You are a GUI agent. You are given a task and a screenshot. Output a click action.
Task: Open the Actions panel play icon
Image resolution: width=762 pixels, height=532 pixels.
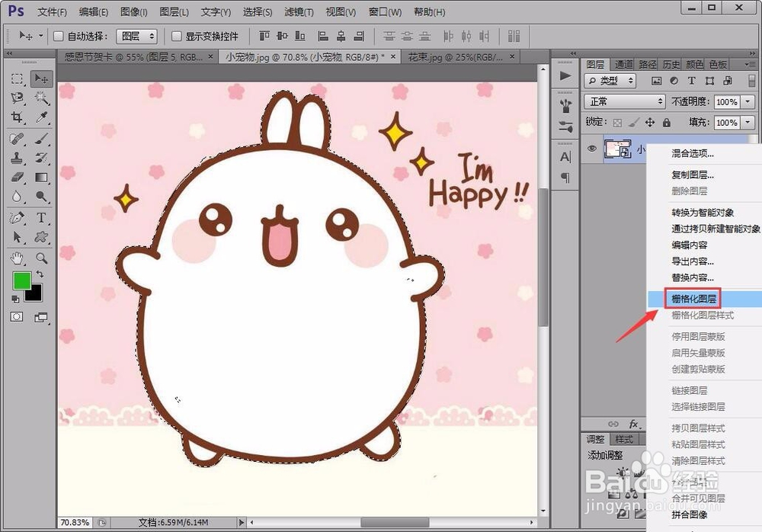click(x=565, y=76)
